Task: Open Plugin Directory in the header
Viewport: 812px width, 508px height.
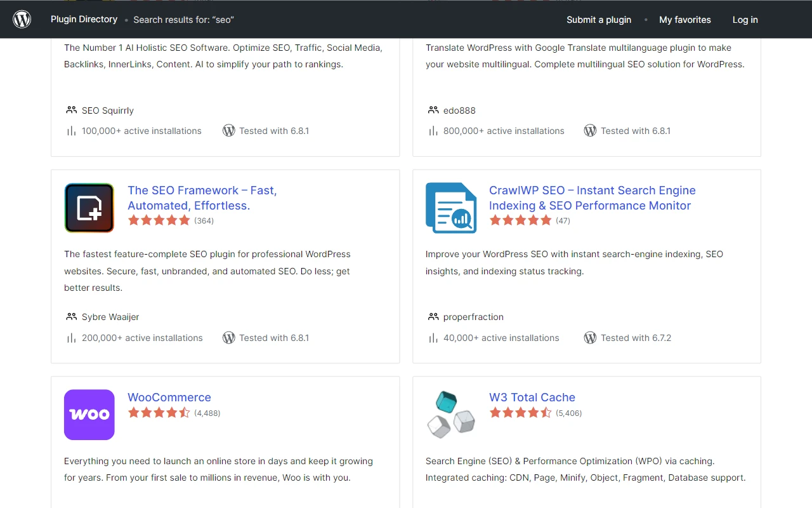Action: click(x=84, y=19)
